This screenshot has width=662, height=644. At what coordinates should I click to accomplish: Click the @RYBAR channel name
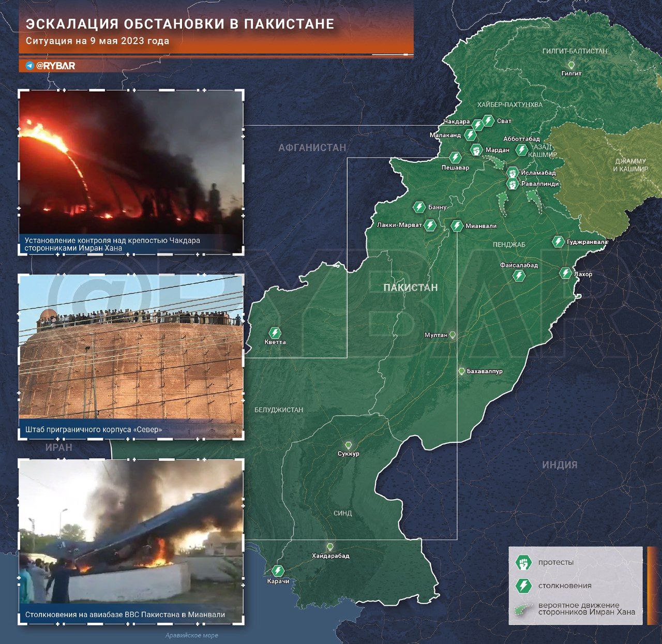coord(56,66)
